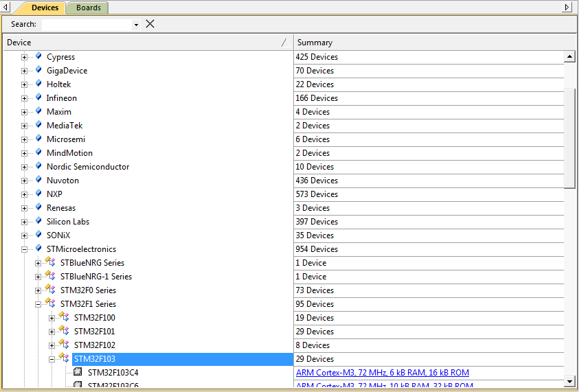
Task: Click the vendor icon next to Renesas
Action: point(38,207)
